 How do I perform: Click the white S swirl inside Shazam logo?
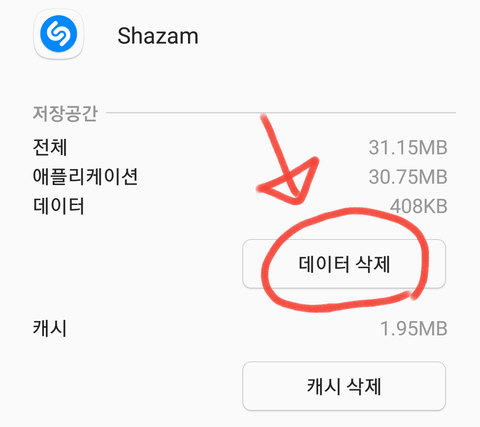(x=59, y=34)
